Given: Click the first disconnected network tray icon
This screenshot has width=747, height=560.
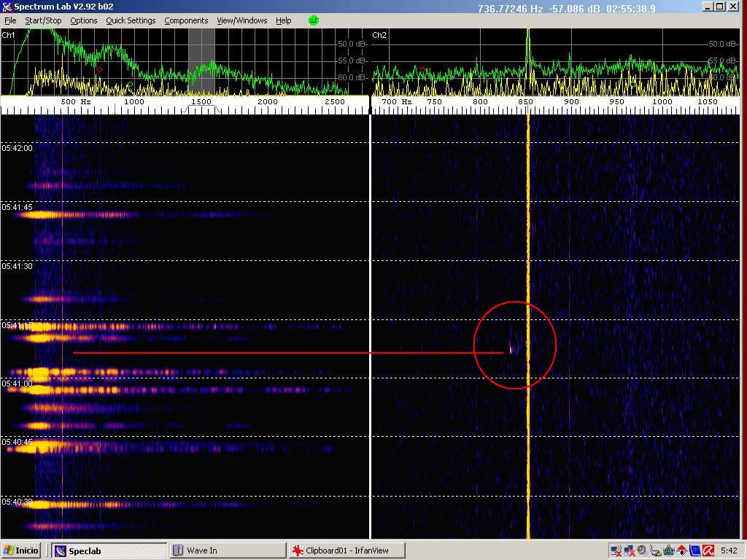Looking at the screenshot, I should [615, 551].
